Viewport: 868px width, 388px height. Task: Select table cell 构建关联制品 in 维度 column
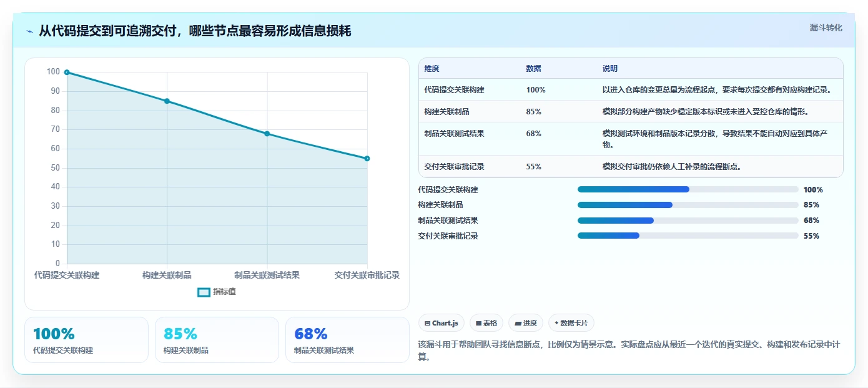click(446, 112)
